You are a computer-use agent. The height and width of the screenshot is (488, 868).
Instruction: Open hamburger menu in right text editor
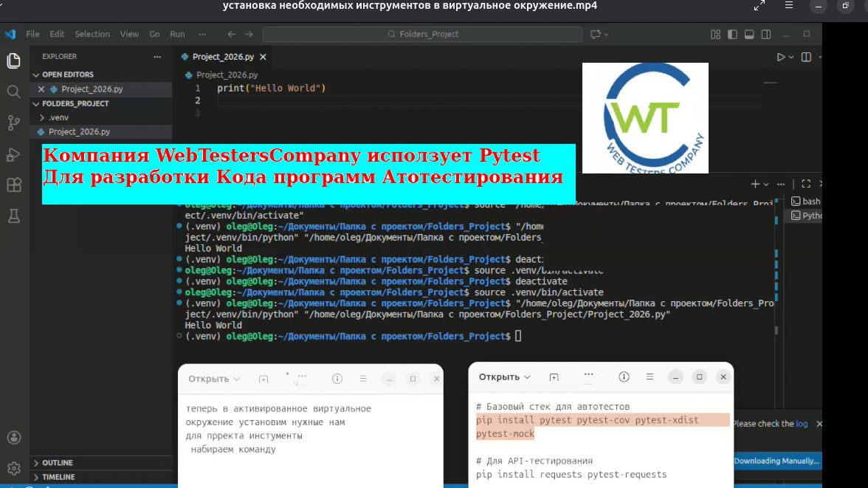click(x=650, y=377)
